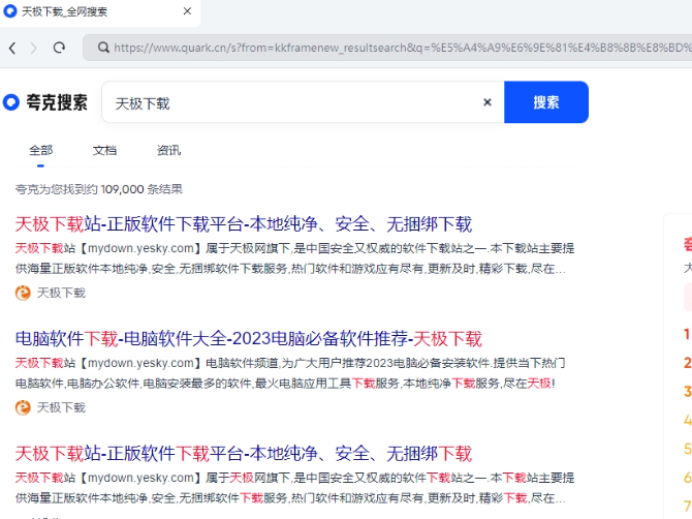
Task: Click hot list rank number 2
Action: pos(687,363)
